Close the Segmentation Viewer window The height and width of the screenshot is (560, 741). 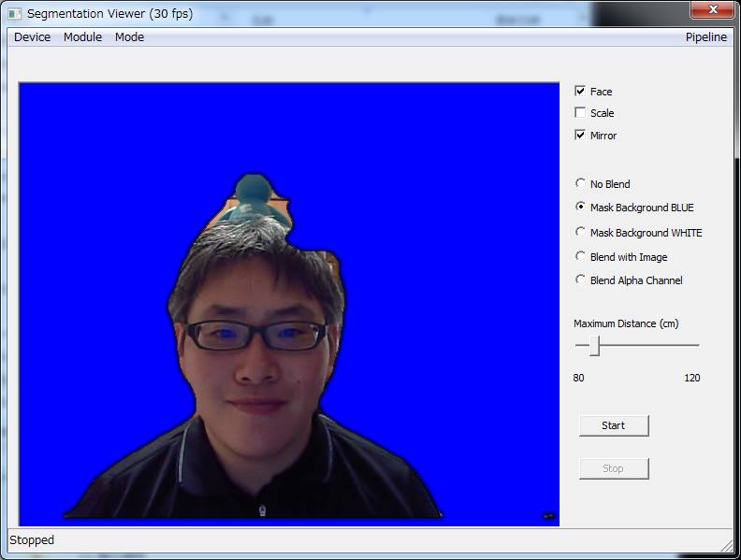(712, 10)
